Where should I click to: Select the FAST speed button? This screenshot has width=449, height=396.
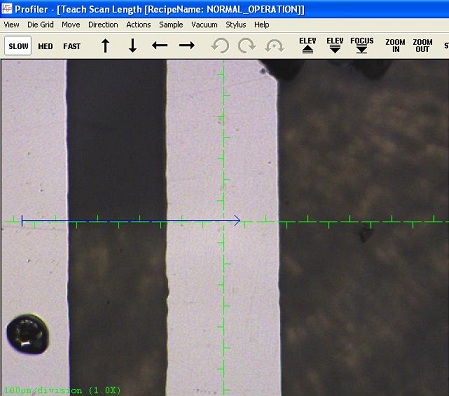click(72, 46)
